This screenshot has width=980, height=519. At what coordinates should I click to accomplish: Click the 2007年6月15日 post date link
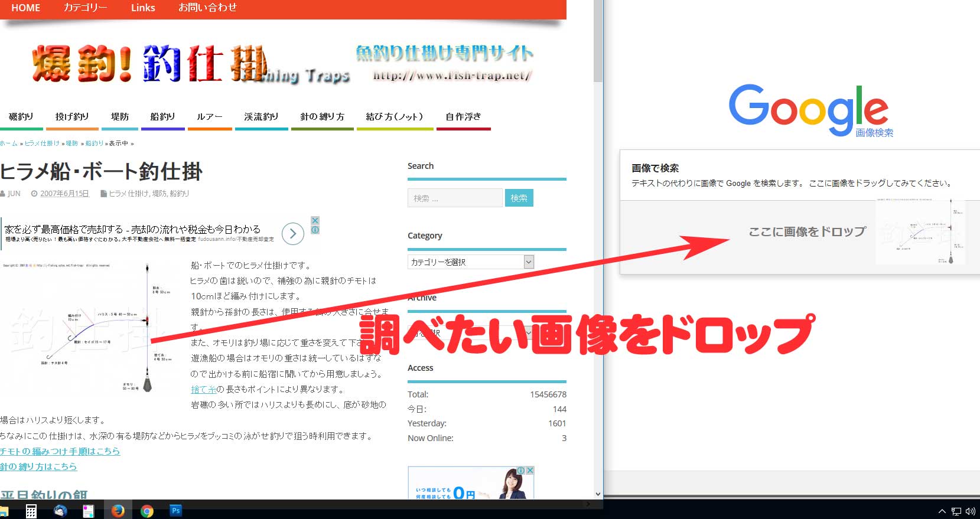[x=64, y=194]
